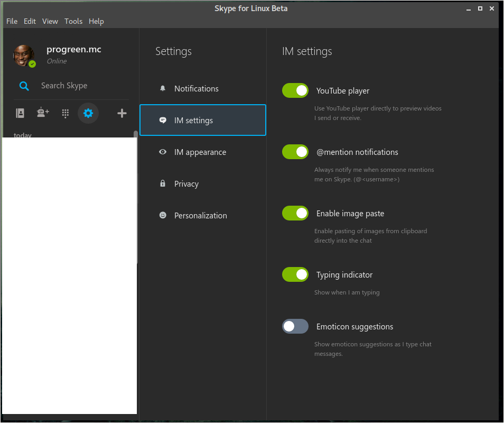Click the eye icon beside IM appearance
The width and height of the screenshot is (504, 423).
point(163,152)
